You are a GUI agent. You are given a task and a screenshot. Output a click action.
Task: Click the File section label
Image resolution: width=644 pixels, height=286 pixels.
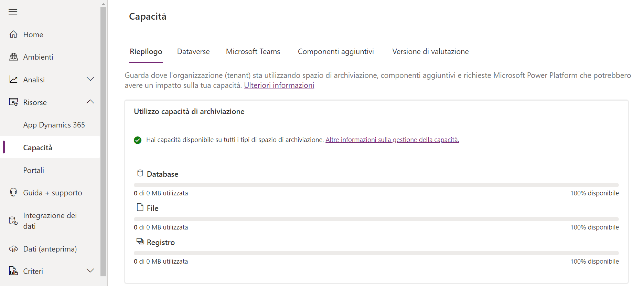click(152, 208)
